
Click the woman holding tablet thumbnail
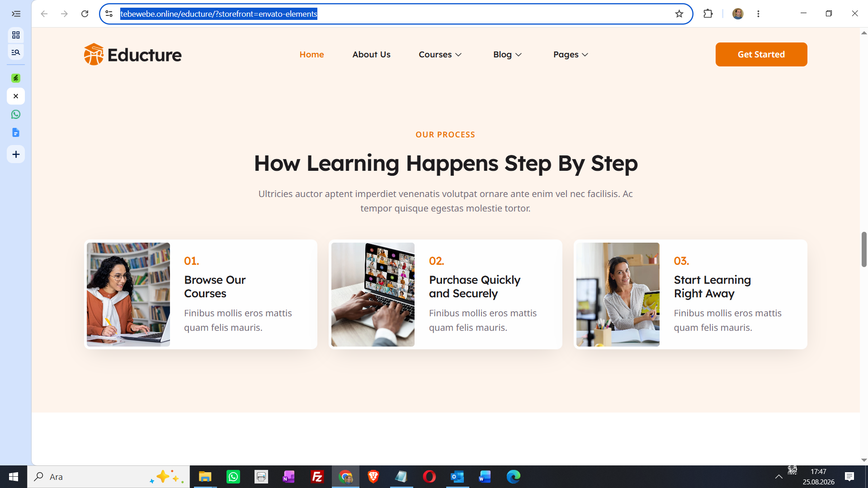(x=618, y=295)
